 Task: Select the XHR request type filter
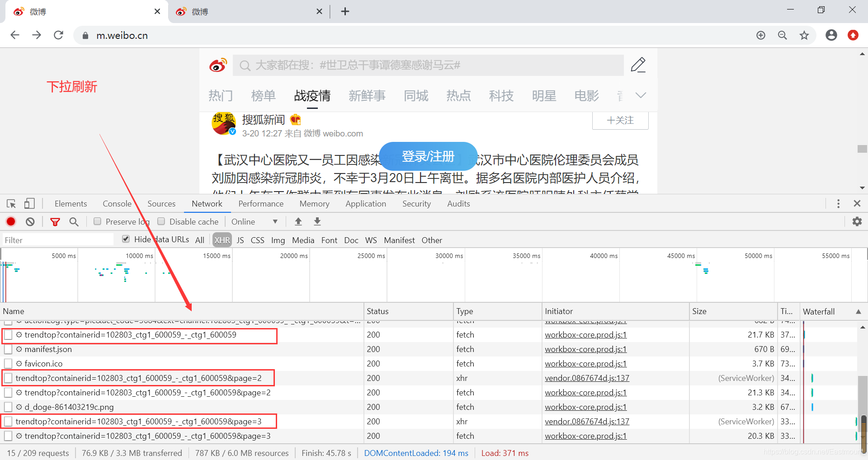click(222, 240)
